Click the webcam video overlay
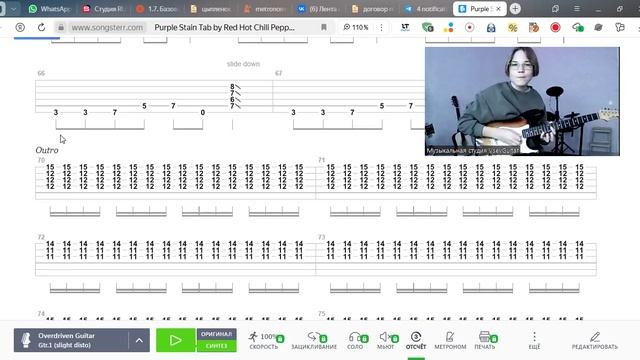The width and height of the screenshot is (640, 360). [x=522, y=101]
